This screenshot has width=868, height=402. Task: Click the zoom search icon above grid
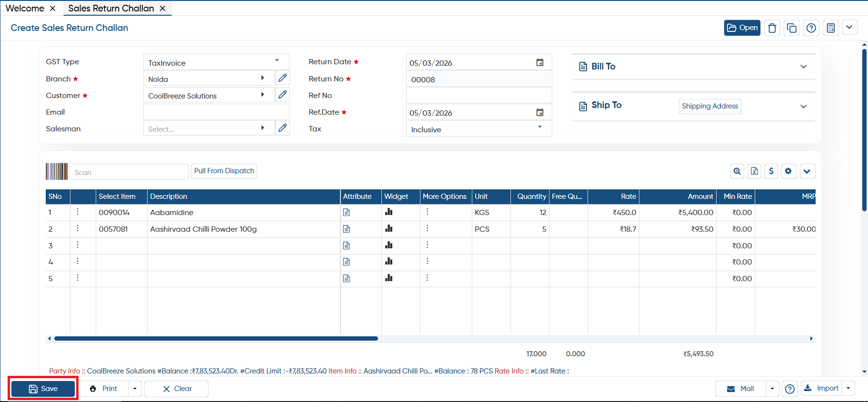pos(737,171)
